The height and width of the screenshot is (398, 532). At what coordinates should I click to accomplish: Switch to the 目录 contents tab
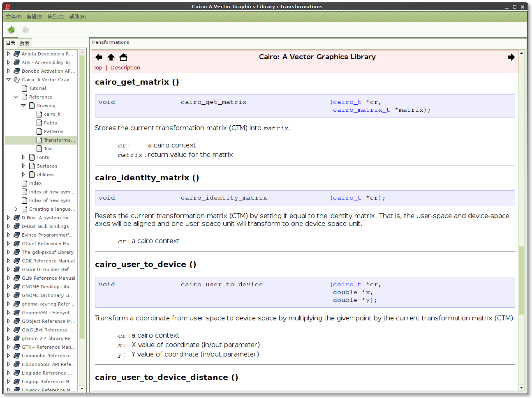pos(11,43)
